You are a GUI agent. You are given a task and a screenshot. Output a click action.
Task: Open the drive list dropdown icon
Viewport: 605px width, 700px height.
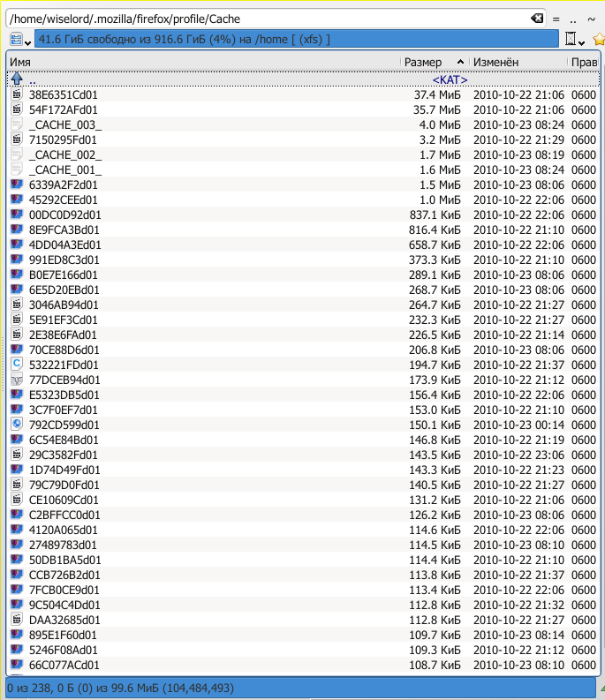(x=19, y=40)
